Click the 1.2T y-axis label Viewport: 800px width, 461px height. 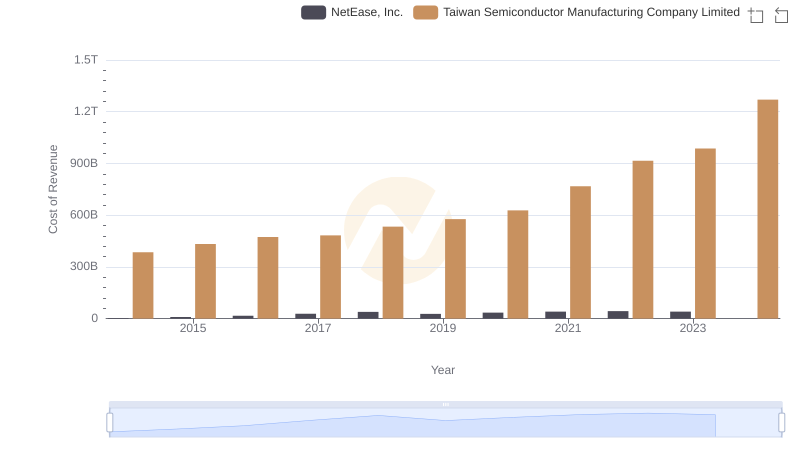point(86,111)
